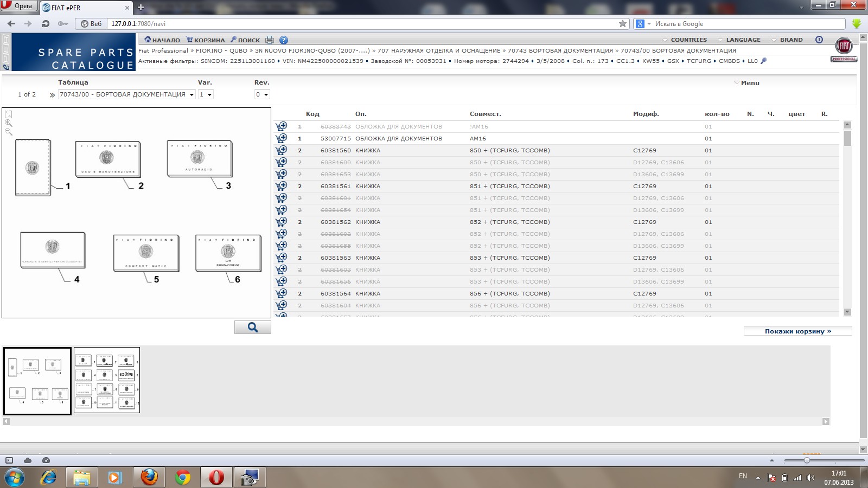Click the info icon next to BRAND
Screen dimensions: 868x488
[819, 40]
